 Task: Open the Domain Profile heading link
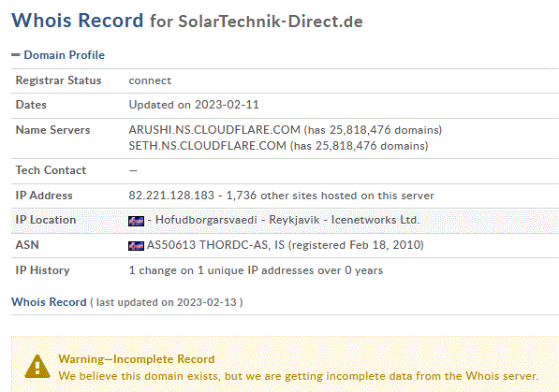(x=65, y=55)
